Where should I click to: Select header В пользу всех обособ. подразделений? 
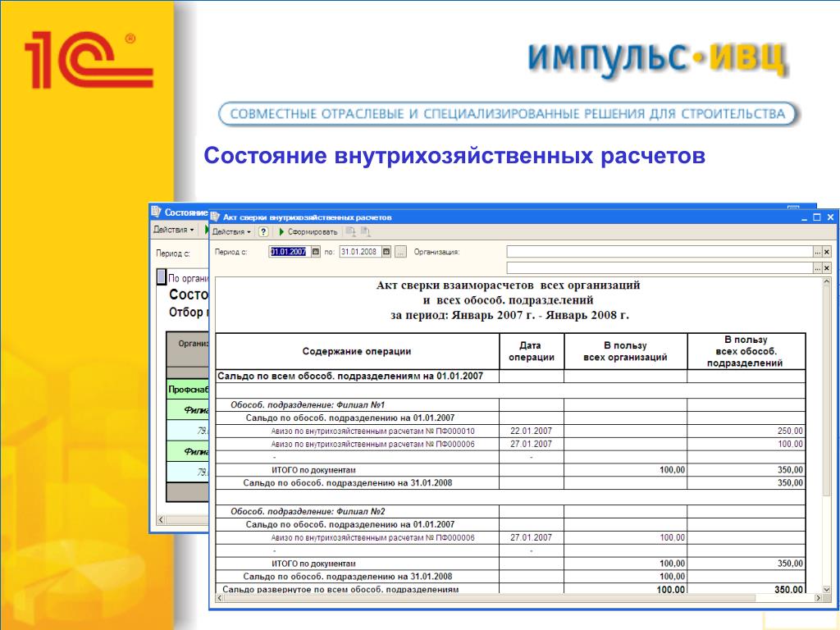click(746, 351)
